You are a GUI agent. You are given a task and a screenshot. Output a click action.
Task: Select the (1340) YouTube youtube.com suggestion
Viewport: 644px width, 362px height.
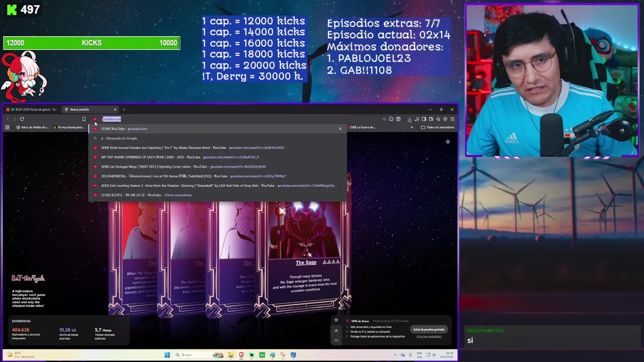(217, 129)
